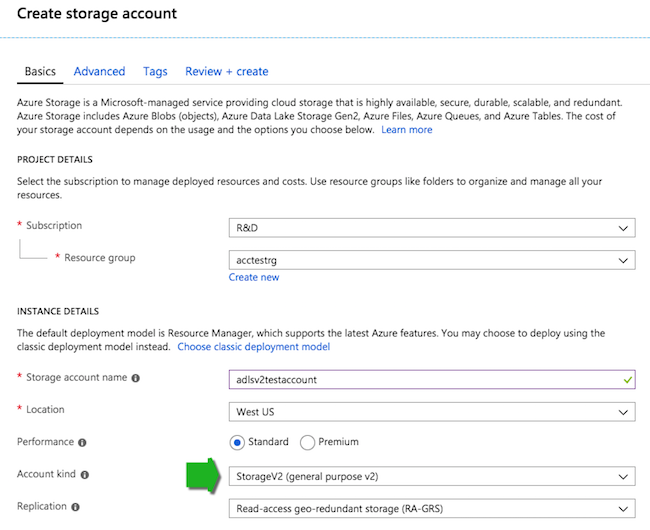Open the Replication dropdown RA-GRS
This screenshot has width=650, height=530.
click(431, 508)
